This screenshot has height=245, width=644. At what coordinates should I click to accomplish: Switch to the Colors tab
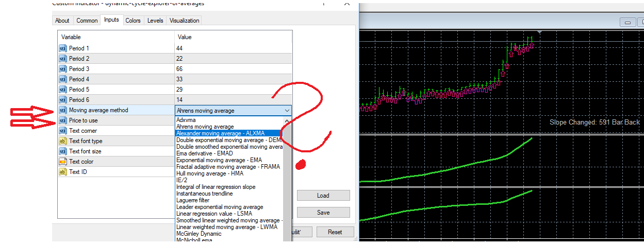(x=133, y=21)
